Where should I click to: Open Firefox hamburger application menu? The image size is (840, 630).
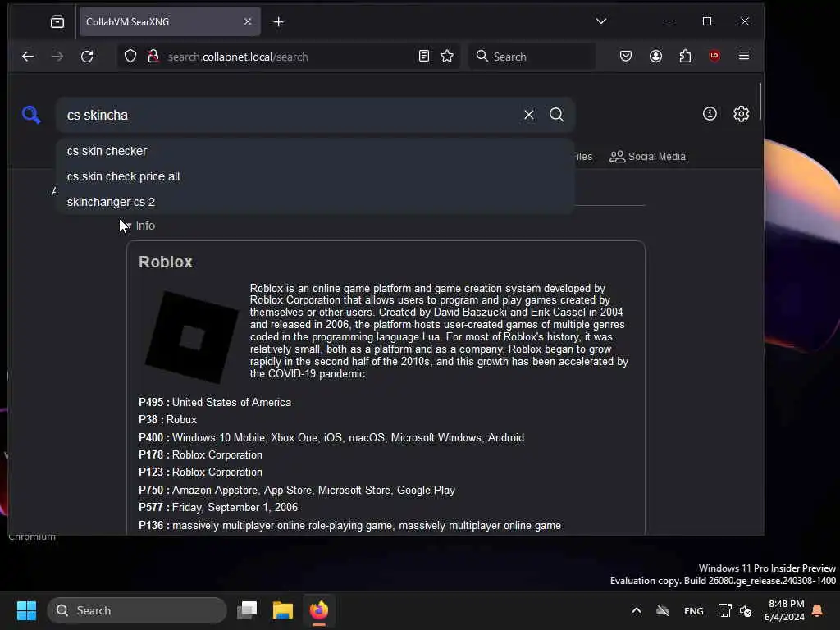pyautogui.click(x=744, y=56)
